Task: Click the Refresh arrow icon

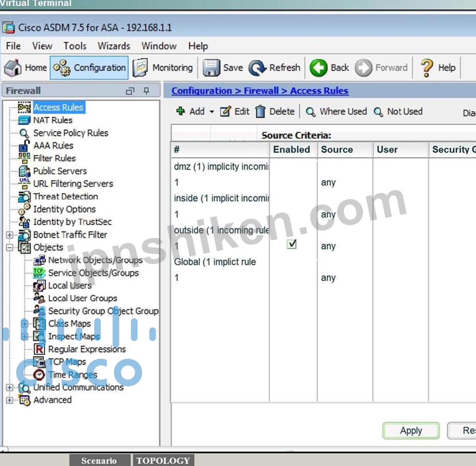Action: (x=257, y=68)
